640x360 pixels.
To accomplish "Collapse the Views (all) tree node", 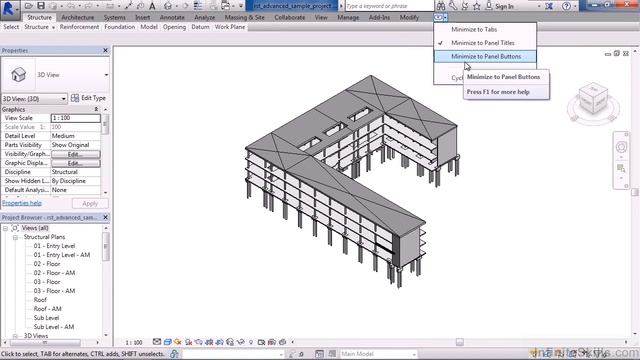I will tap(6, 228).
